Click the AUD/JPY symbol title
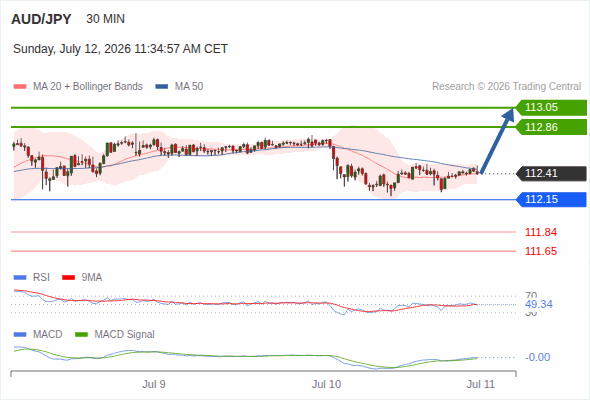 click(x=41, y=19)
